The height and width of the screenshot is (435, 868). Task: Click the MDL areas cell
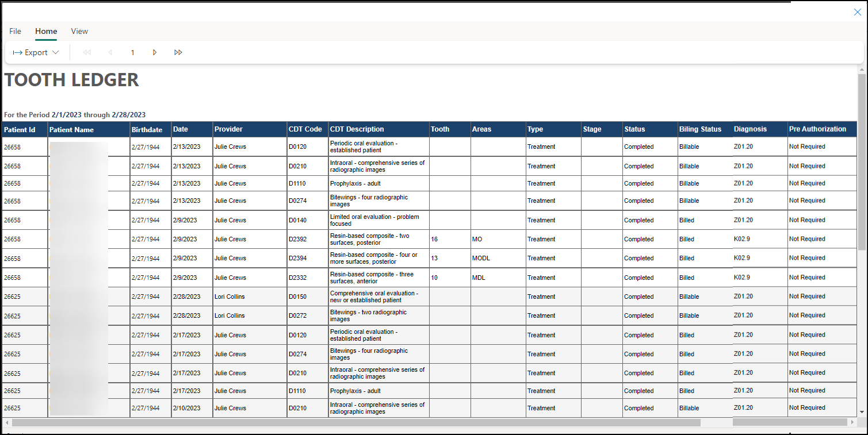point(498,278)
